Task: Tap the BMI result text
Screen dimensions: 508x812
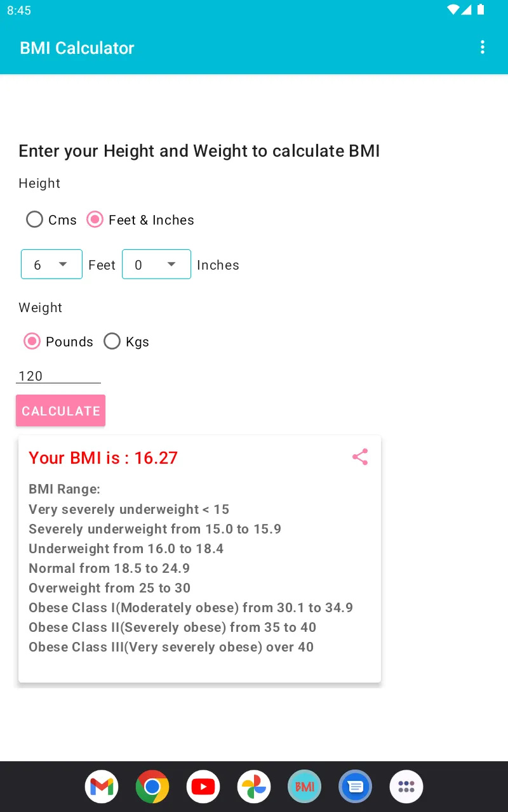Action: point(103,457)
